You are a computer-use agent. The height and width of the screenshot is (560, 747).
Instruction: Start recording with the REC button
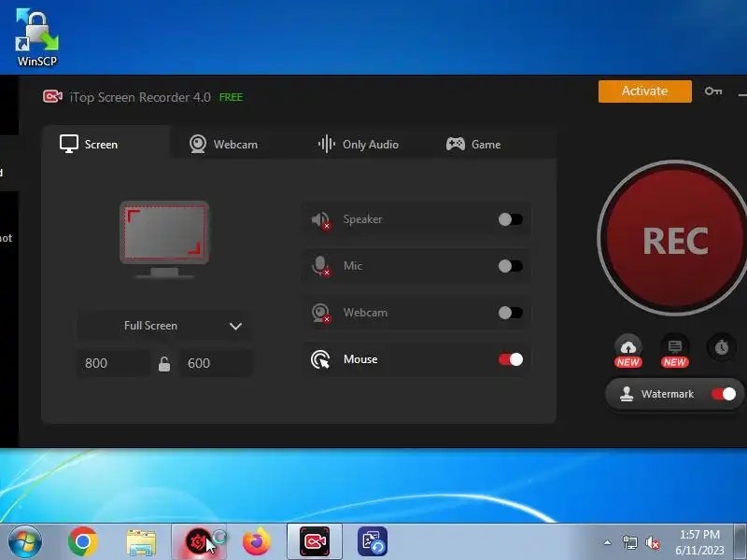674,238
